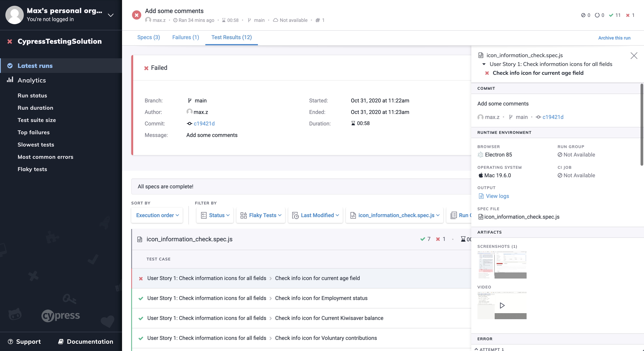644x351 pixels.
Task: Click View logs
Action: pos(497,196)
